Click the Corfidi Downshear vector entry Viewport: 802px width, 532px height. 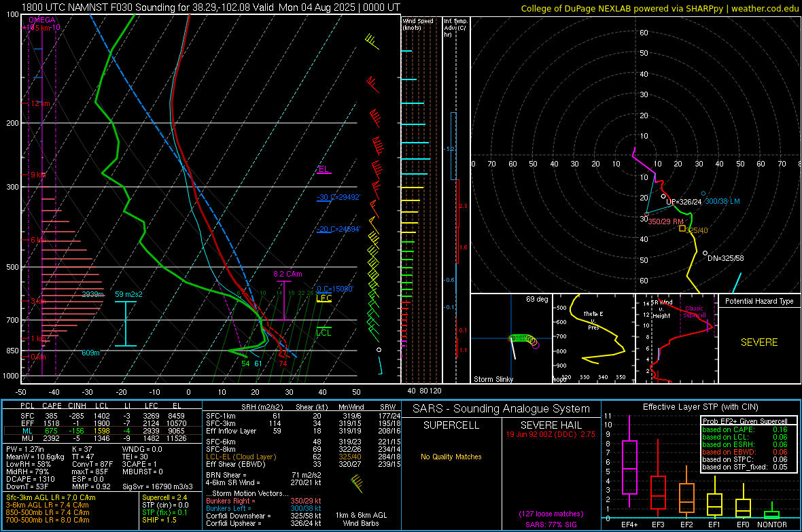click(x=263, y=516)
